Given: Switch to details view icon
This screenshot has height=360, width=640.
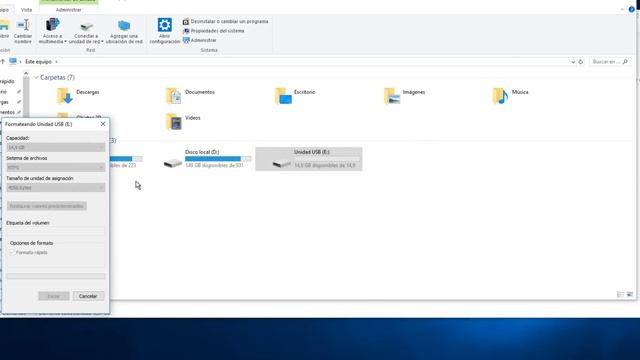Looking at the screenshot, I should 620,294.
